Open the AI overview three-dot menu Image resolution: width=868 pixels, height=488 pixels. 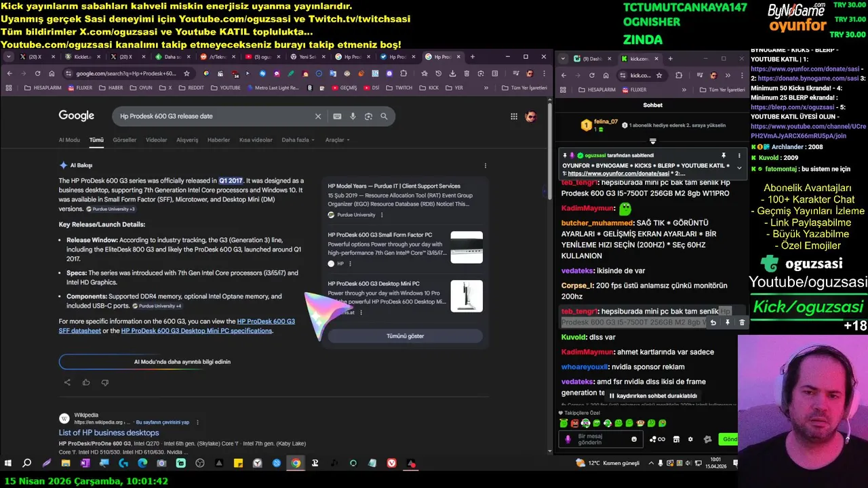(485, 165)
